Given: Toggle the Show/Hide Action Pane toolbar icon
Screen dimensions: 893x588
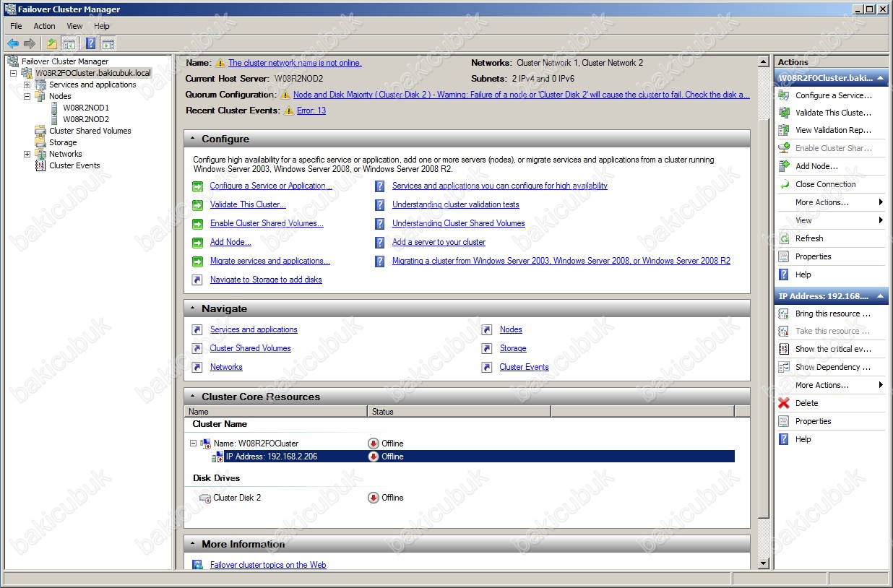Looking at the screenshot, I should tap(108, 44).
